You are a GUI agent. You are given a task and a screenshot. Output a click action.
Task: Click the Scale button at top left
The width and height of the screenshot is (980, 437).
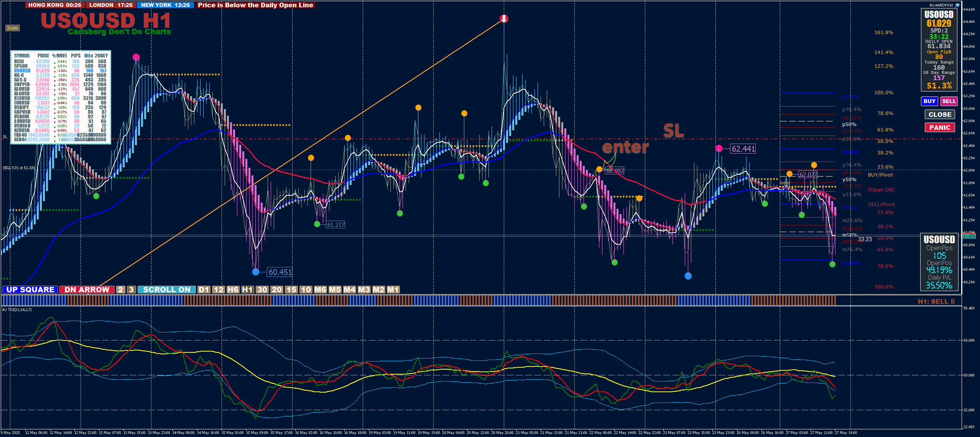click(x=12, y=28)
